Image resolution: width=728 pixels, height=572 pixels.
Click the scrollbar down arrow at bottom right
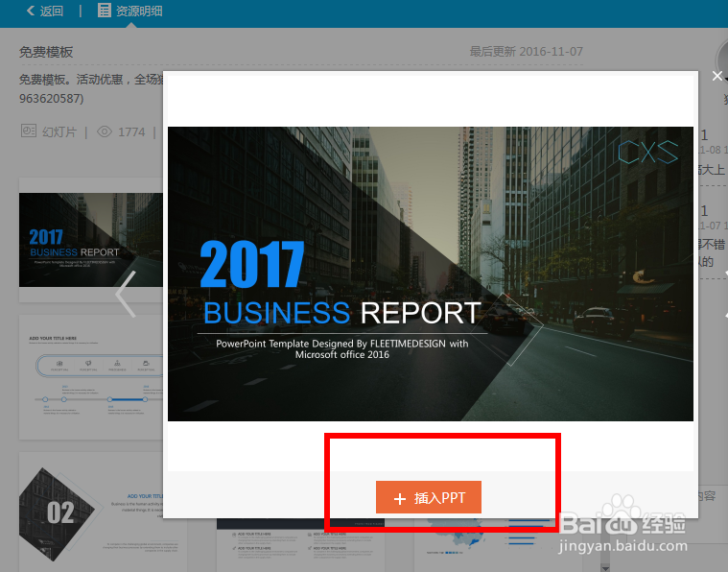pyautogui.click(x=605, y=568)
